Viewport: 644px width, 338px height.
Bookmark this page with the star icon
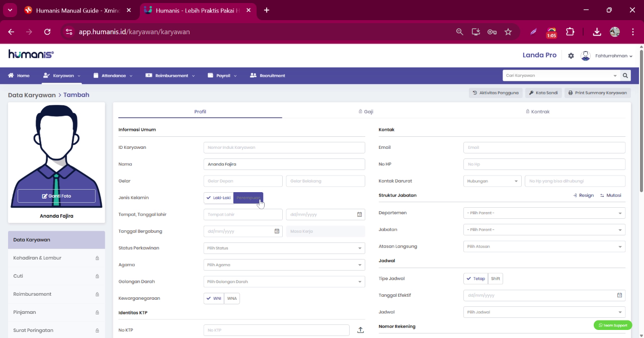(x=508, y=32)
